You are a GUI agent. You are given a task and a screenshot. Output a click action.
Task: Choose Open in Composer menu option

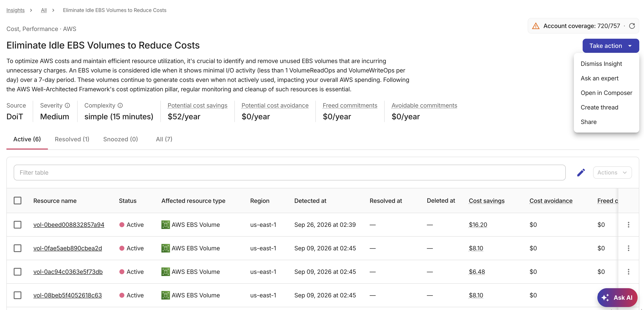(606, 93)
